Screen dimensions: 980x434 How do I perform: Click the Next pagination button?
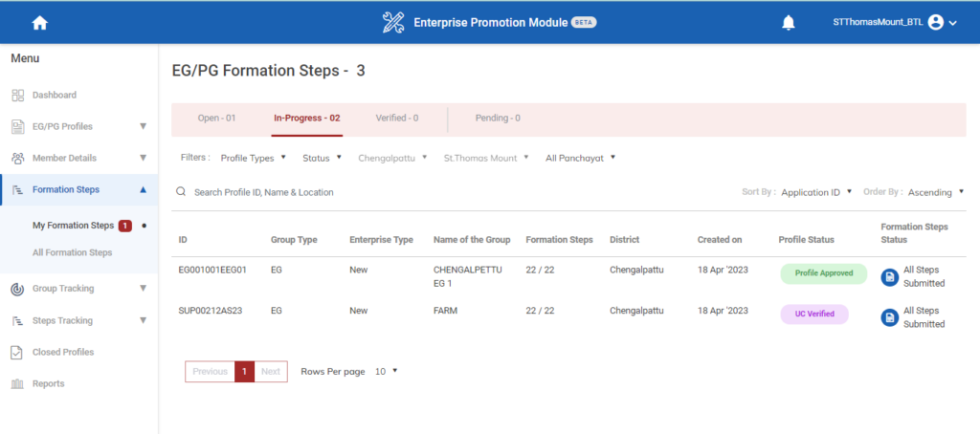pos(271,371)
